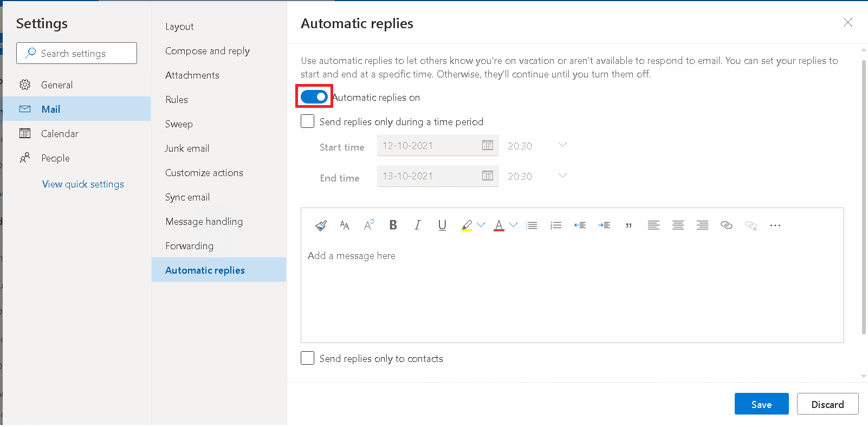This screenshot has width=868, height=427.
Task: Apply Quote formatting
Action: (629, 225)
